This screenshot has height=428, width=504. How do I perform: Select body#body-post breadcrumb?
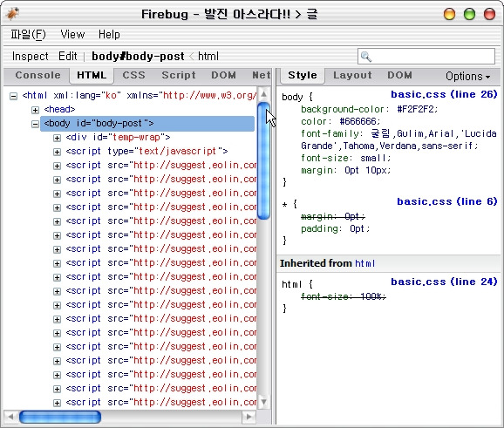point(138,57)
